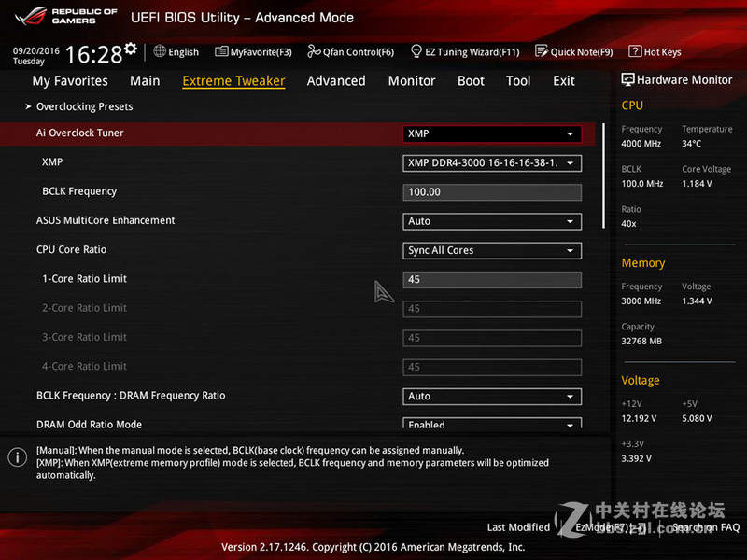Click 1-Core Ratio Limit label
The width and height of the screenshot is (747, 560).
[x=84, y=278]
